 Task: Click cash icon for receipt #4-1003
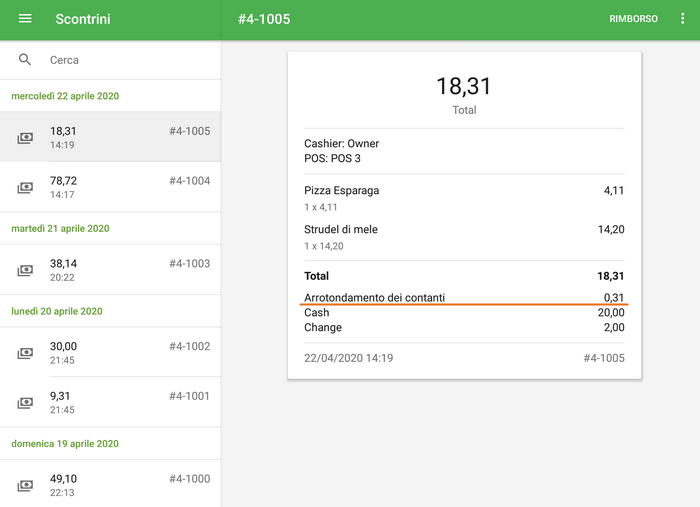point(25,271)
